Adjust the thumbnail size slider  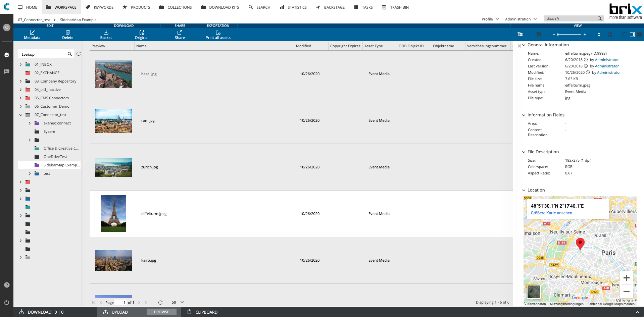569,34
